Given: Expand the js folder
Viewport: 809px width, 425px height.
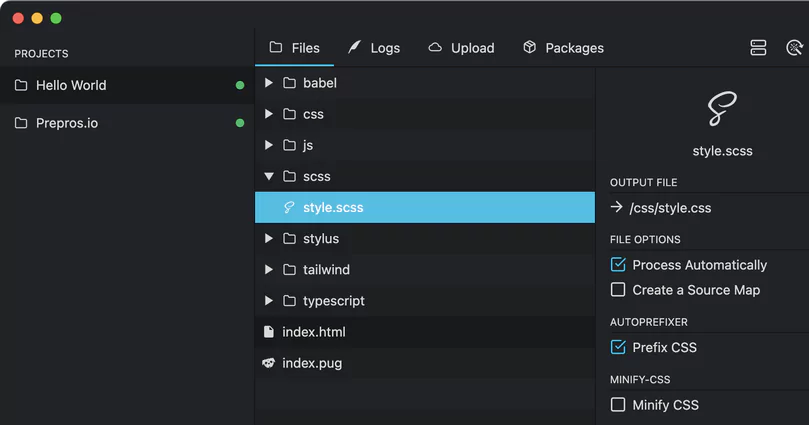Looking at the screenshot, I should click(x=268, y=145).
